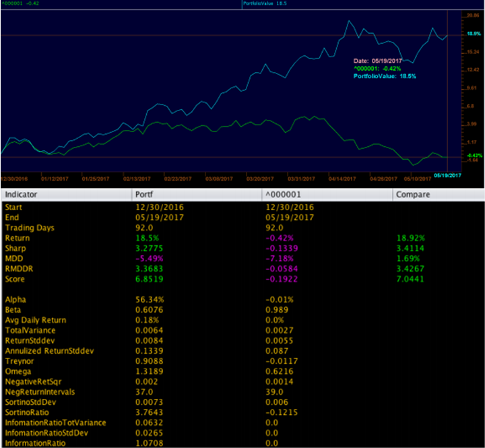Click the Compare Return value 18.92%
485x448 pixels.
click(411, 238)
